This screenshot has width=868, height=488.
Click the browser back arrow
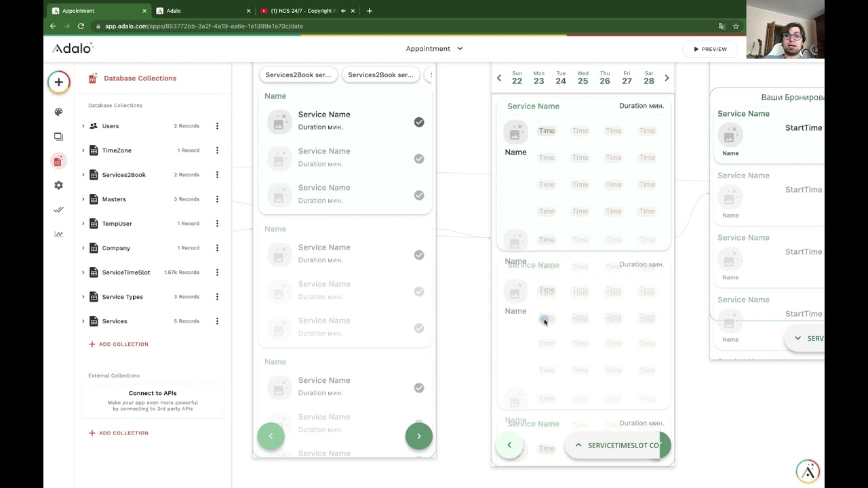[x=53, y=26]
